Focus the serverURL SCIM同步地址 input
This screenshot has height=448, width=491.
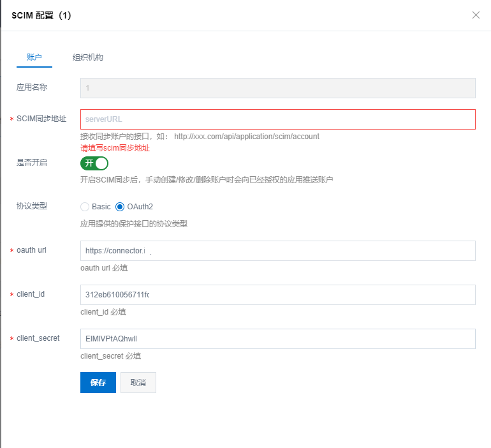tap(277, 119)
